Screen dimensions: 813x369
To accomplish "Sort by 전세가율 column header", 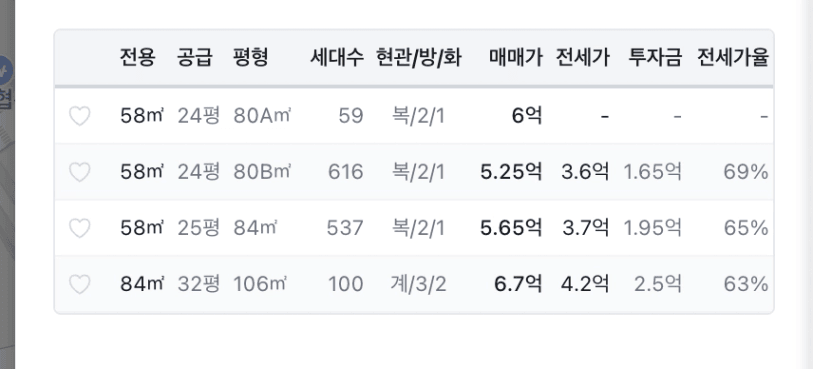I will pos(733,57).
